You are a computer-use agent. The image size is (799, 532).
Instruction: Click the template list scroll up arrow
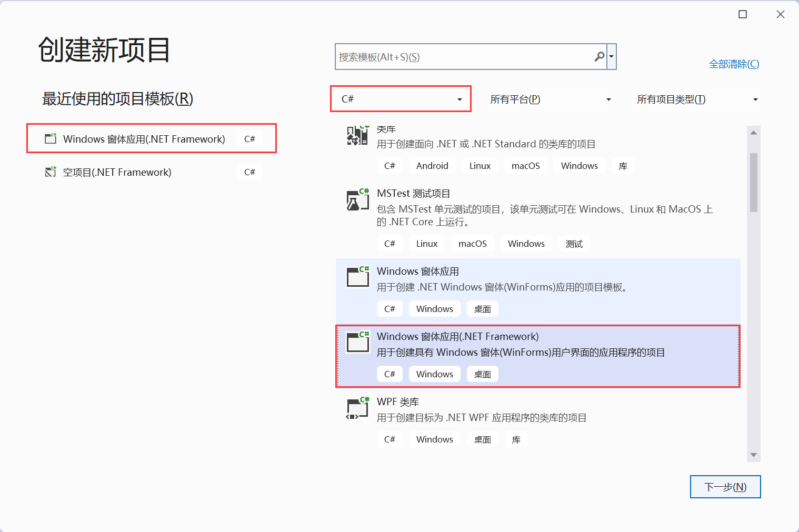click(754, 133)
